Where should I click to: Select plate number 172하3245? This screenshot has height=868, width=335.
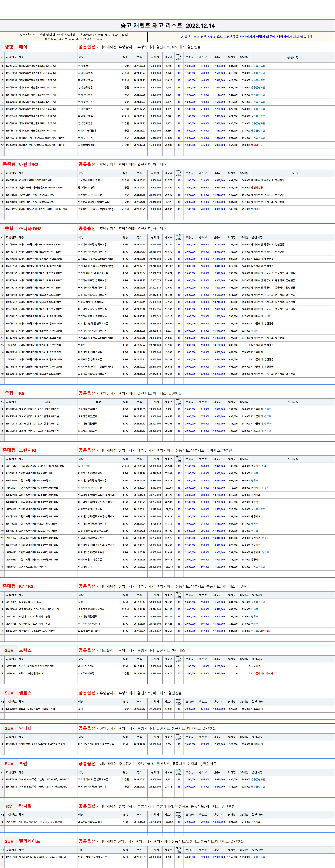click(x=11, y=66)
